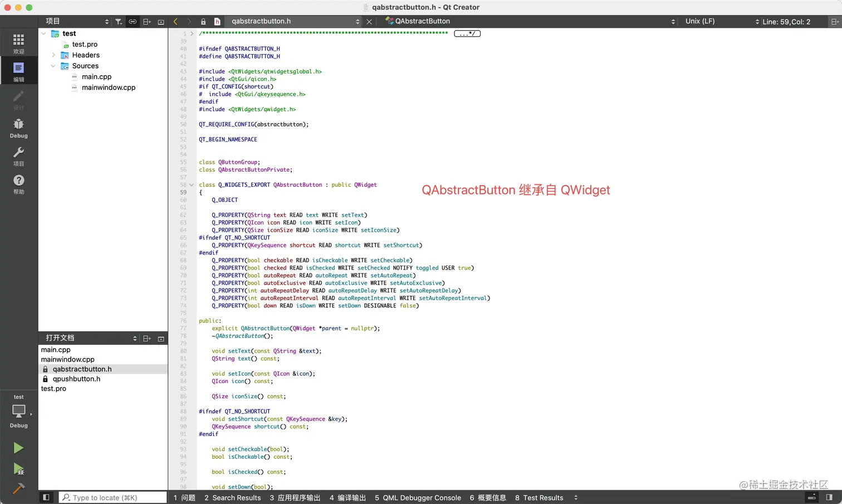This screenshot has height=504, width=842.
Task: Toggle synchronize with editor link
Action: click(133, 22)
